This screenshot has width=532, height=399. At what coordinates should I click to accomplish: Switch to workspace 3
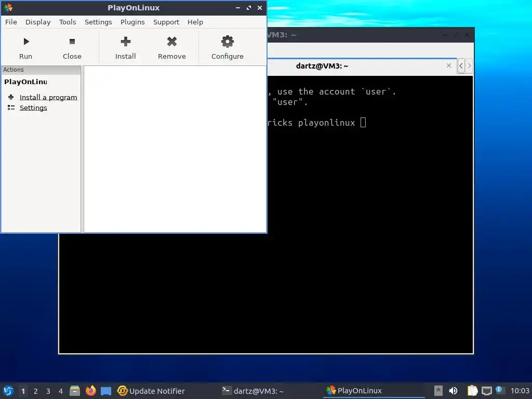coord(48,391)
